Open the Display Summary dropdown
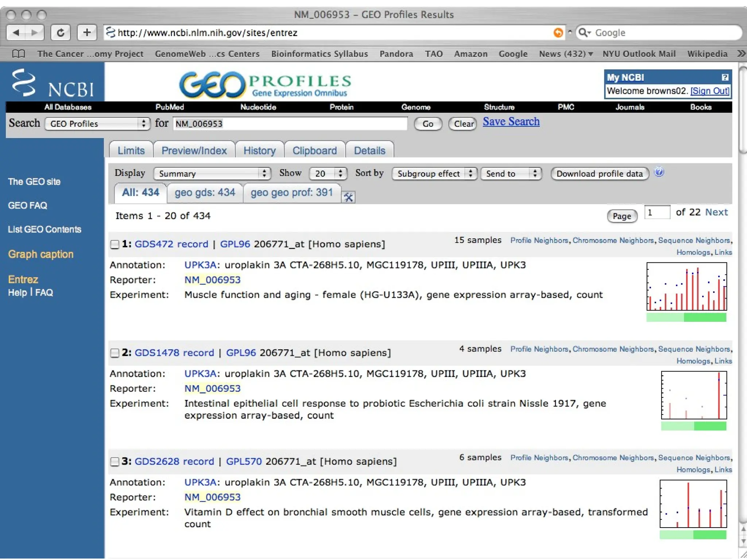This screenshot has height=560, width=747. 212,174
